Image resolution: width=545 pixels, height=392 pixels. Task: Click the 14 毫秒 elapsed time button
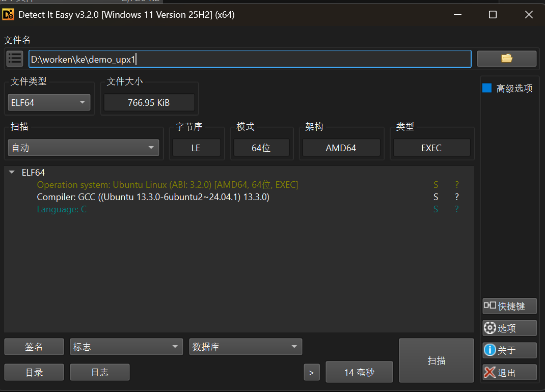pyautogui.click(x=359, y=372)
